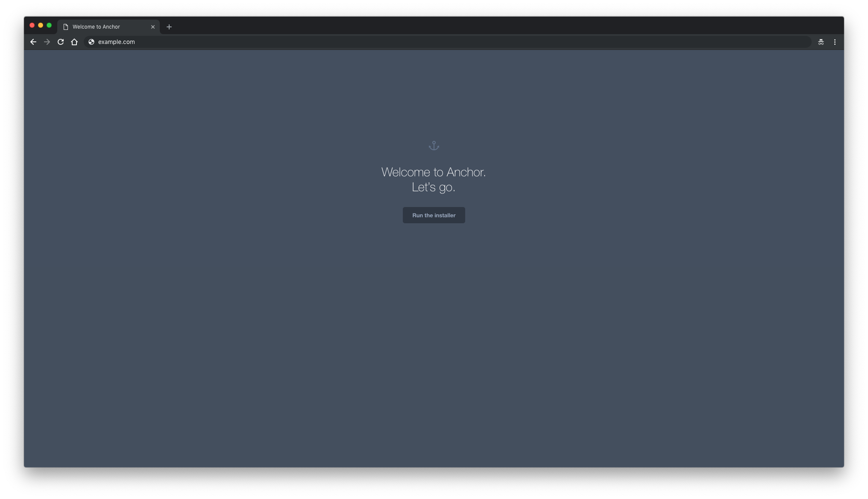
Task: Click the browser forward navigation arrow
Action: (x=47, y=42)
